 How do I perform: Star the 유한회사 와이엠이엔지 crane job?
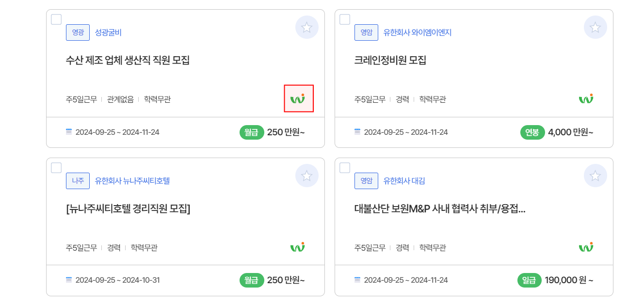pos(595,27)
